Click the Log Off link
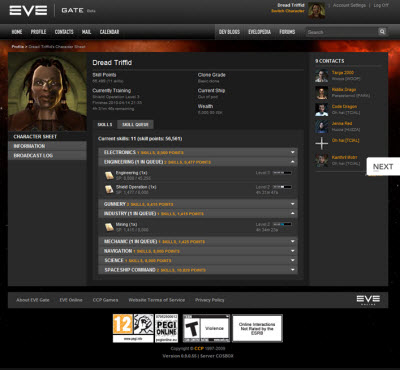Screen dimensions: 400x370 (381, 5)
